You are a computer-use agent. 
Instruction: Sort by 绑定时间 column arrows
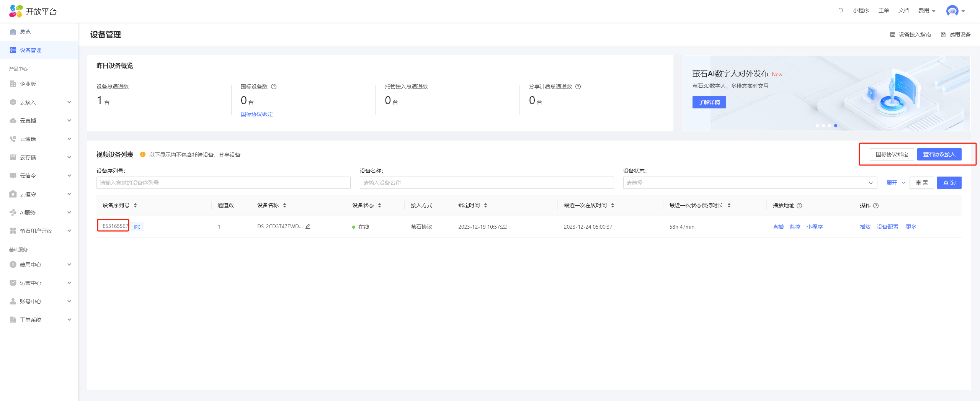pyautogui.click(x=485, y=205)
